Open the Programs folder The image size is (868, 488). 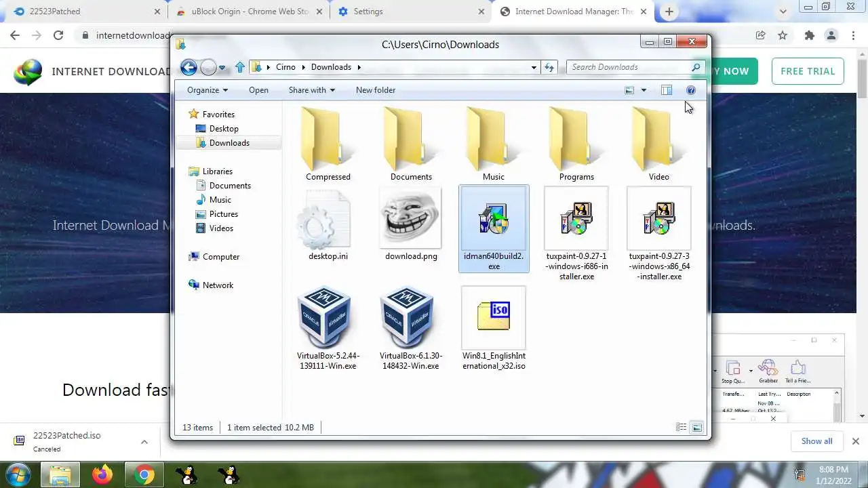tap(576, 143)
